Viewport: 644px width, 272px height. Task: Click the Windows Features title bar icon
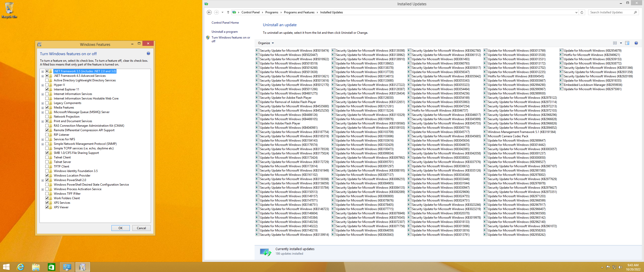tap(39, 45)
